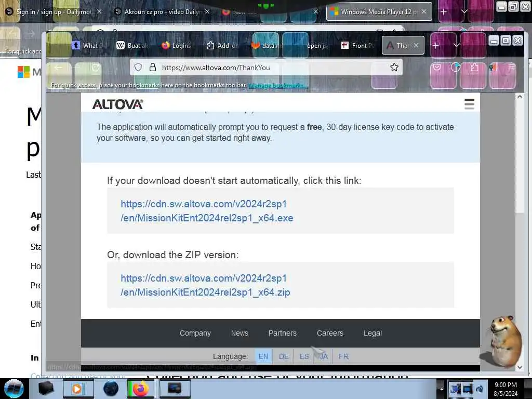Open the tracking protection shield icon

(x=138, y=67)
